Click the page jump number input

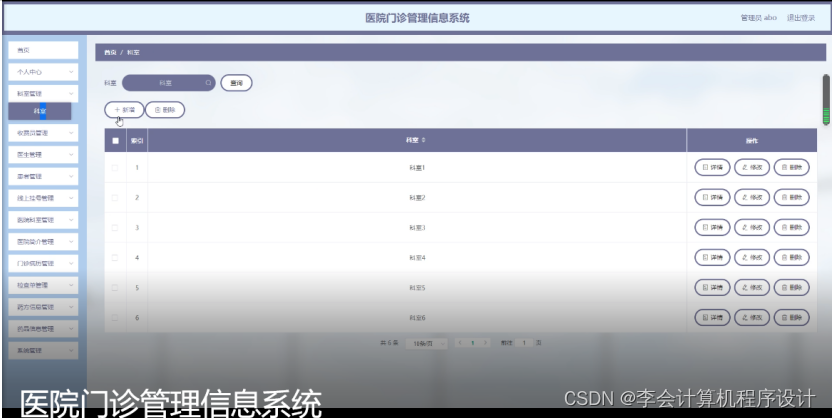point(524,343)
